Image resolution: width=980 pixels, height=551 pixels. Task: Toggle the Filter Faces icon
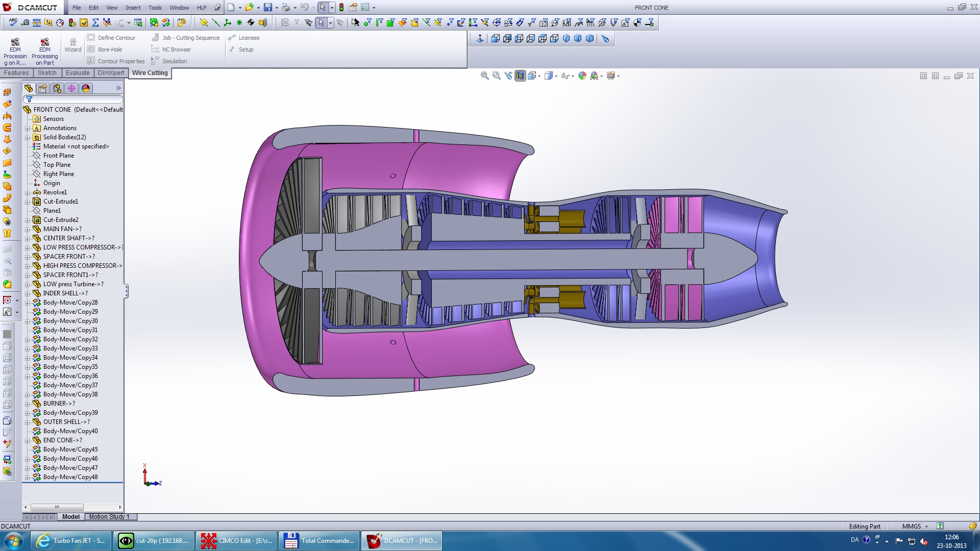tap(391, 22)
